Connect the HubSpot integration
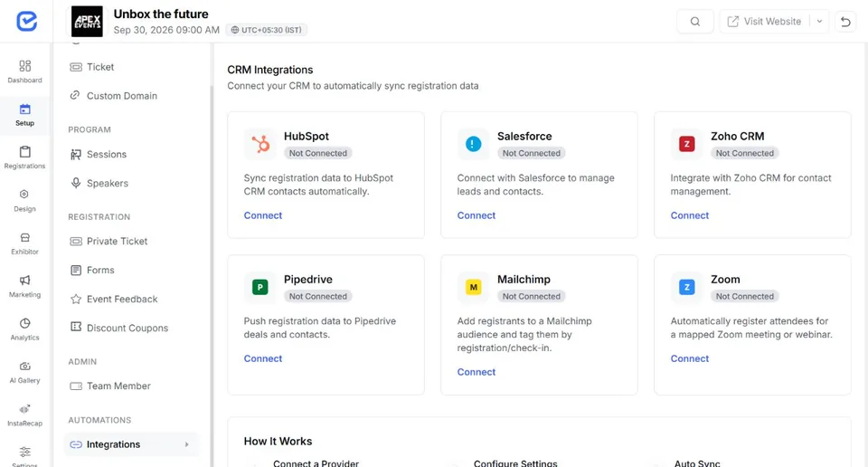The width and height of the screenshot is (868, 467). point(263,215)
